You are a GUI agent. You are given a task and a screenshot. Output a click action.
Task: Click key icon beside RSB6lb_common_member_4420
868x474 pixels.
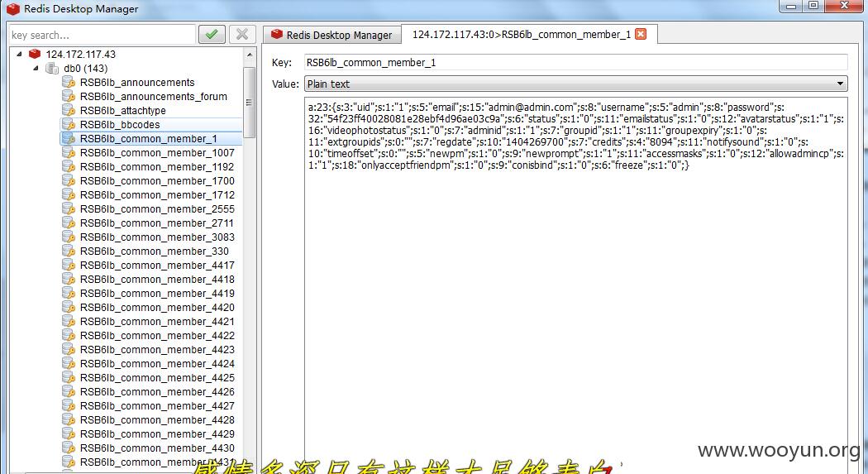click(69, 308)
